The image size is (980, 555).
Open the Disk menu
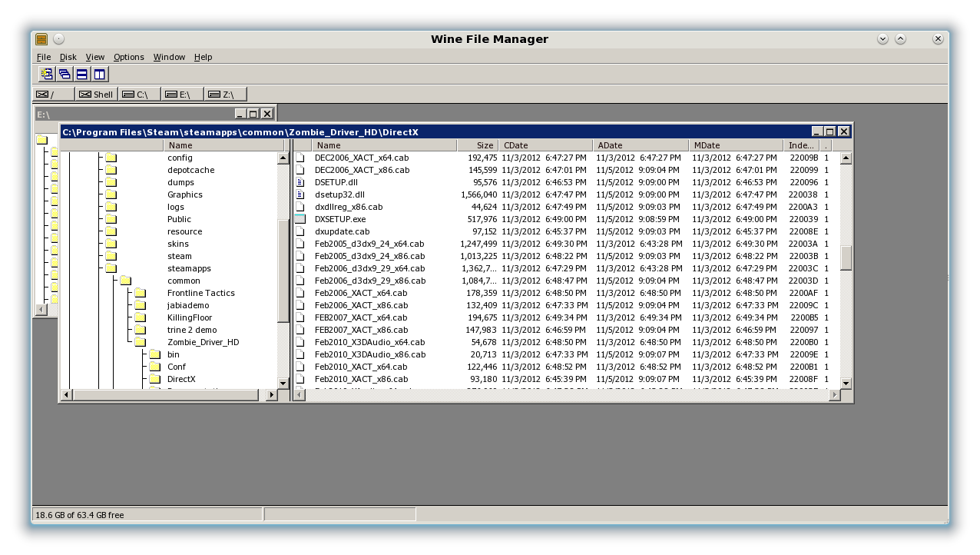pyautogui.click(x=68, y=57)
